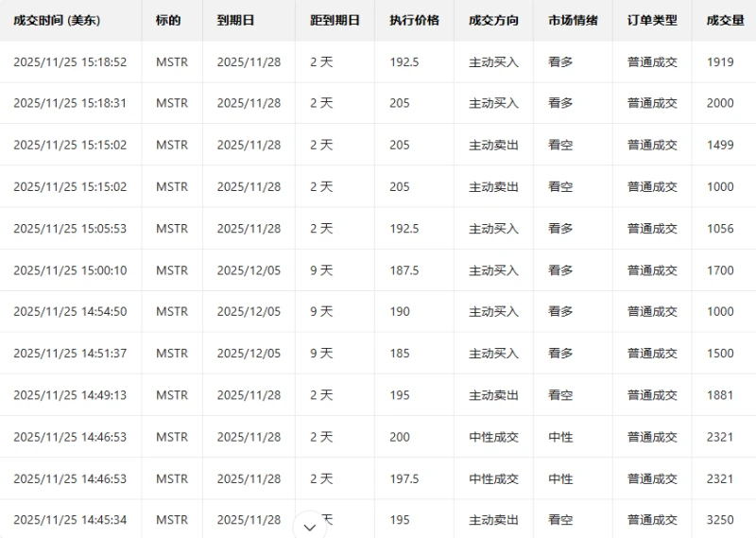Click the 2000 volume cell
Viewport: 756px width, 538px height.
click(x=720, y=104)
